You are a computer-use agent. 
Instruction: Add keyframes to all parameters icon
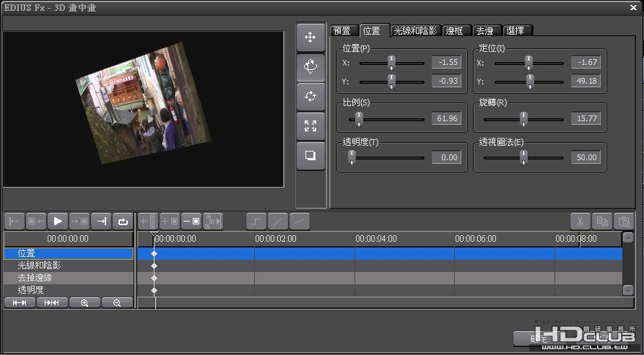148,222
